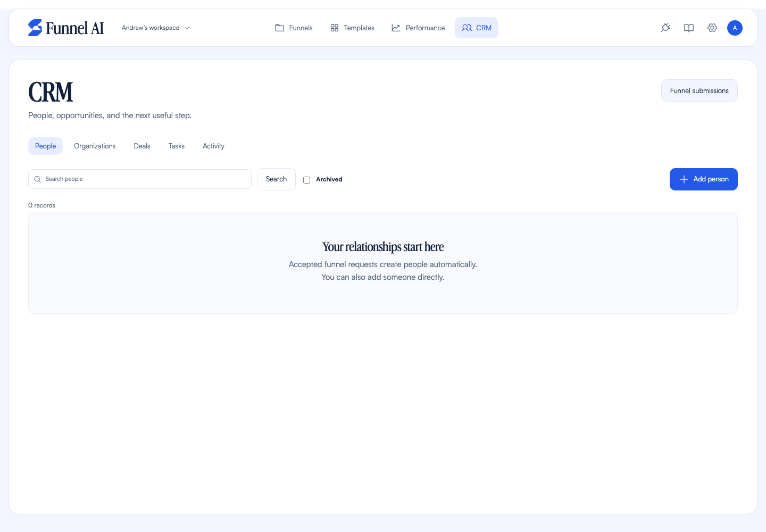Click the Add person button
Viewport: 766px width, 532px height.
tap(704, 179)
